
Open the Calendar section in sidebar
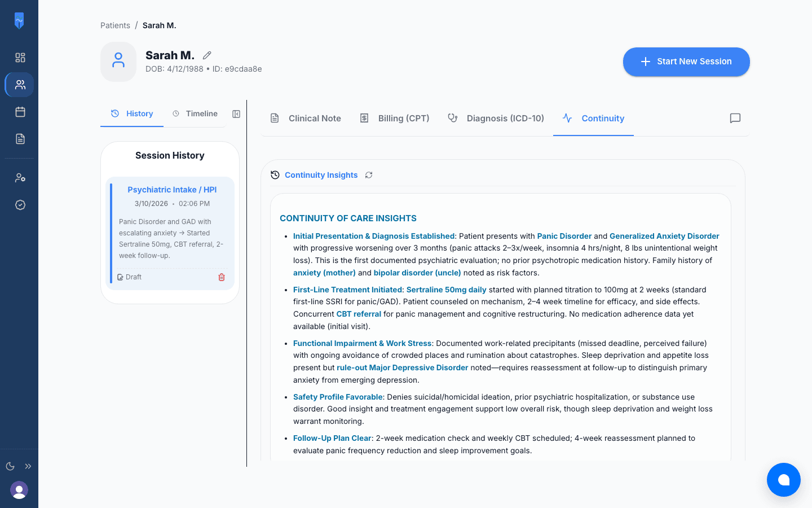tap(20, 112)
